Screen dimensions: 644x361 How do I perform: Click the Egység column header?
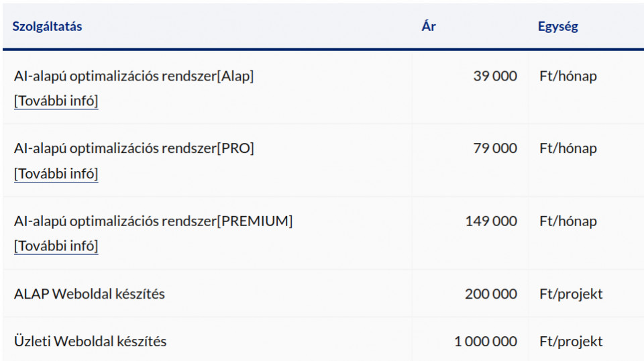tap(557, 27)
